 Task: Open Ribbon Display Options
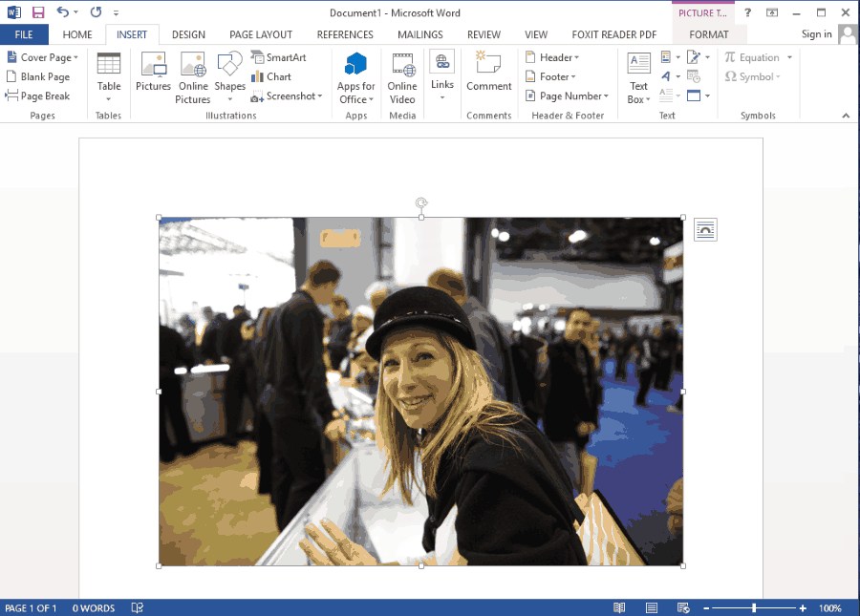point(772,12)
